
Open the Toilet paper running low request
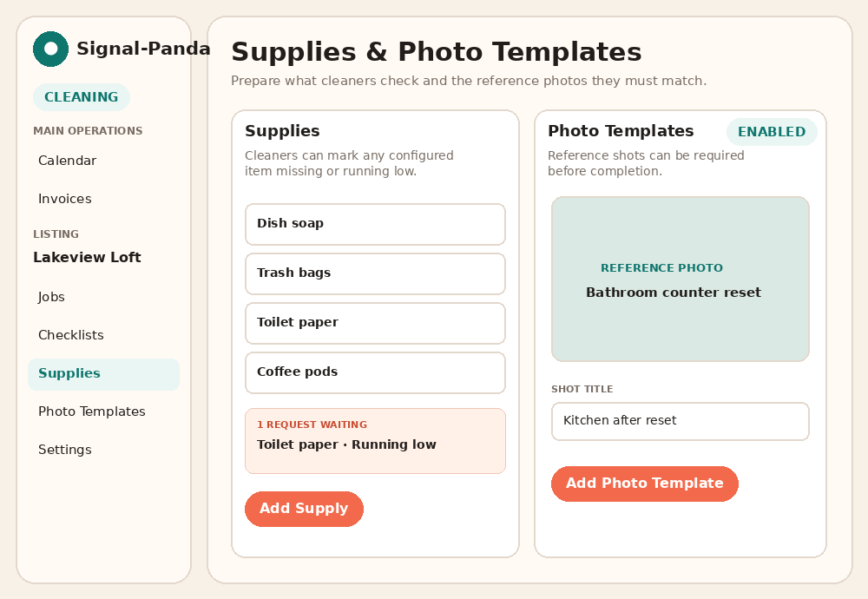pyautogui.click(x=375, y=441)
